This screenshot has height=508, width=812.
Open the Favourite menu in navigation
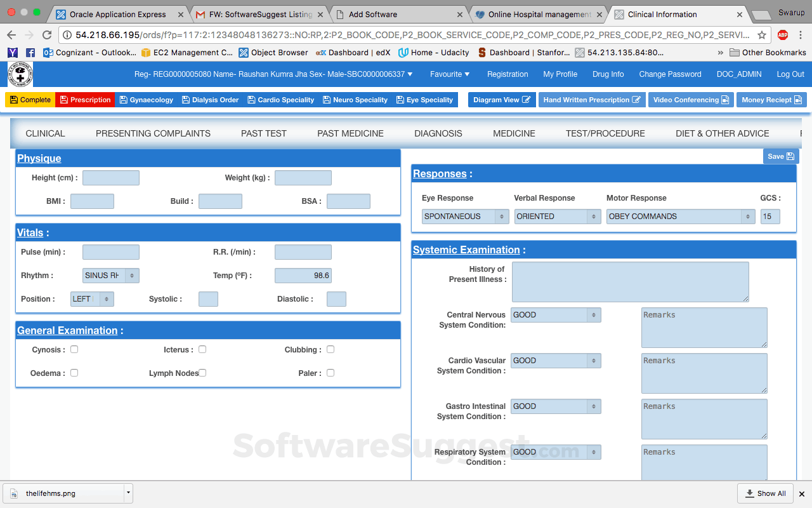click(450, 74)
